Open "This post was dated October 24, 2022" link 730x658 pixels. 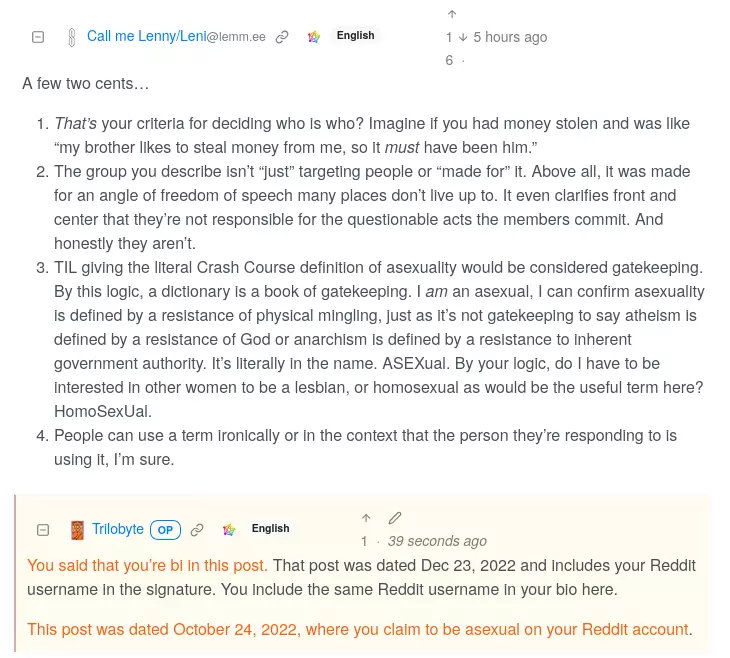358,630
